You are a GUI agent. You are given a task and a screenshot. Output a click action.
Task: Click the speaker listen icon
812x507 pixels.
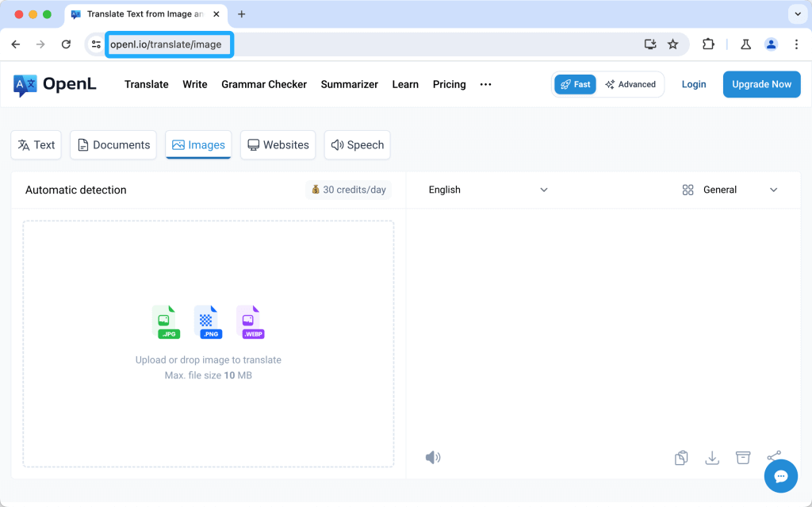click(x=432, y=458)
